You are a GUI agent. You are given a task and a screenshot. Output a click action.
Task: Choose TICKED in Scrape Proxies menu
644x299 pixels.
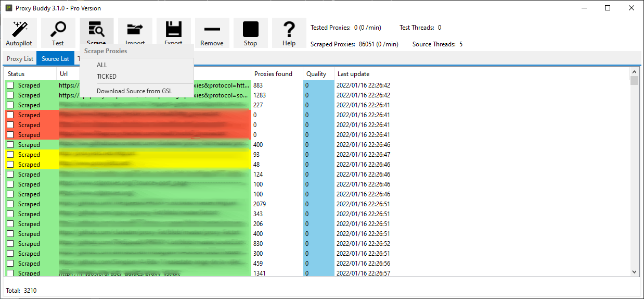click(x=107, y=77)
